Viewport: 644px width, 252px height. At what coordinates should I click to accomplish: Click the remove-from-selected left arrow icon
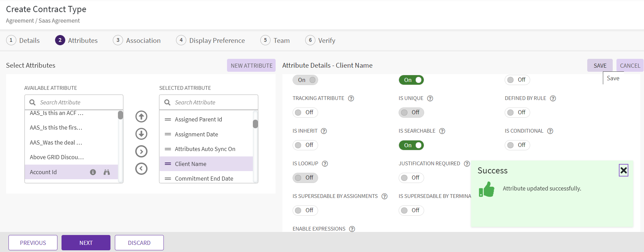pyautogui.click(x=141, y=169)
